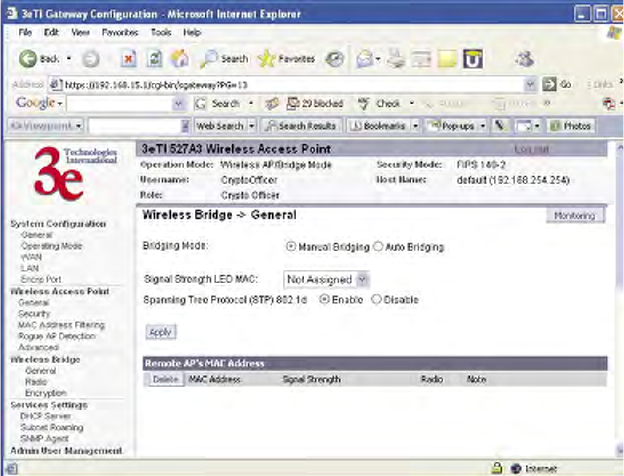Click the Stop loading icon
Screen dimensions: 624x476
[128, 59]
